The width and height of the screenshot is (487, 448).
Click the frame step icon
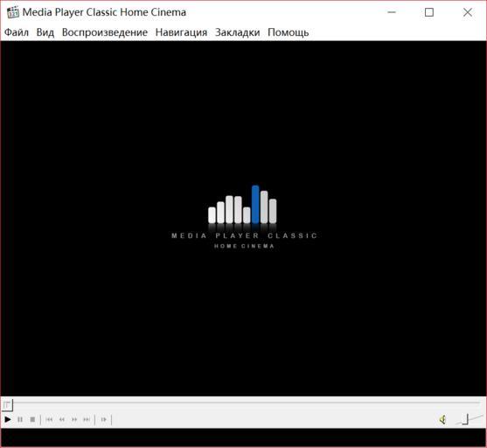coord(103,420)
